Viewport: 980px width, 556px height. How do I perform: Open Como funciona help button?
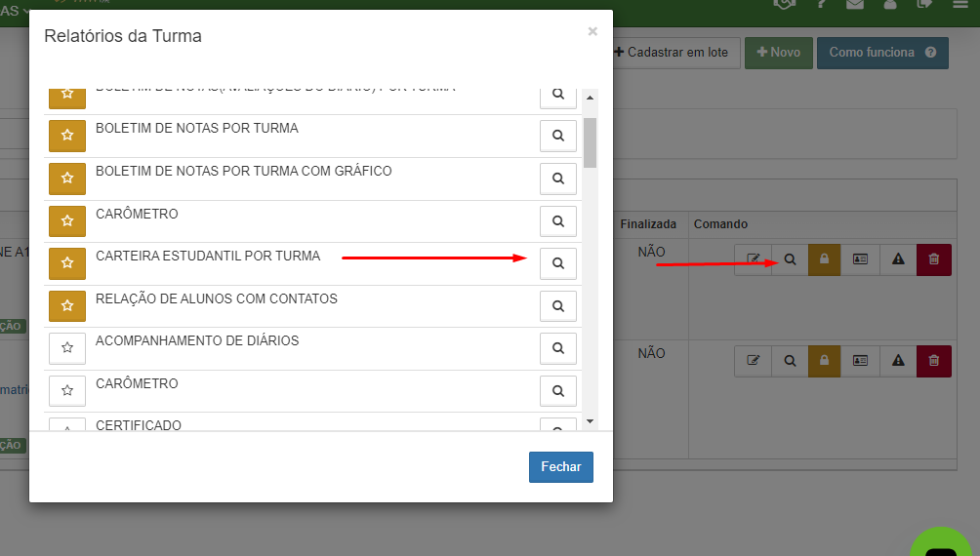click(x=882, y=53)
